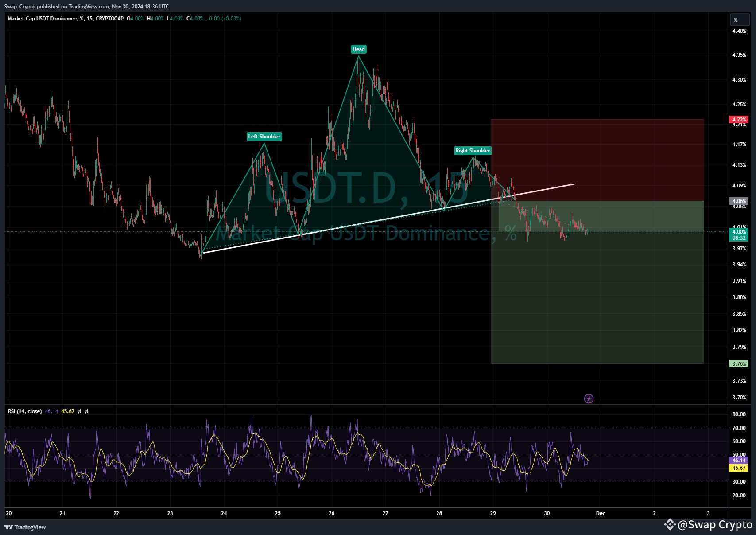Click the 30.00 RSI axis label
The width and height of the screenshot is (756, 535).
(739, 482)
